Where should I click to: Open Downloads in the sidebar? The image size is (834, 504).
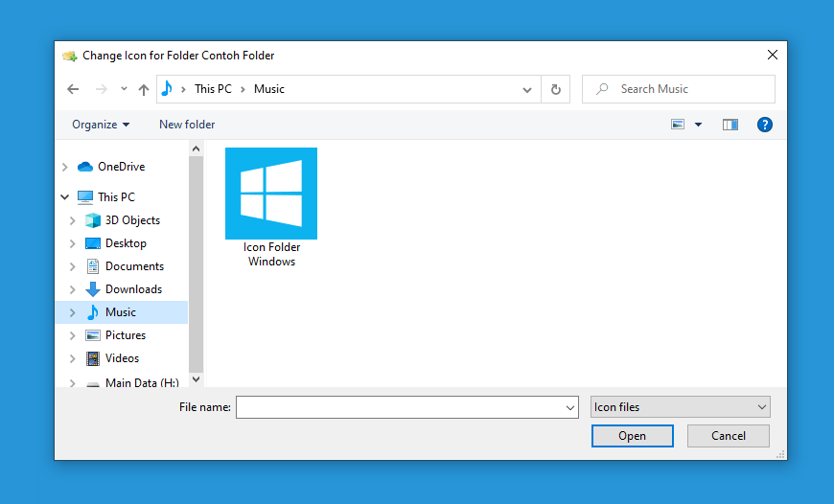tap(133, 288)
